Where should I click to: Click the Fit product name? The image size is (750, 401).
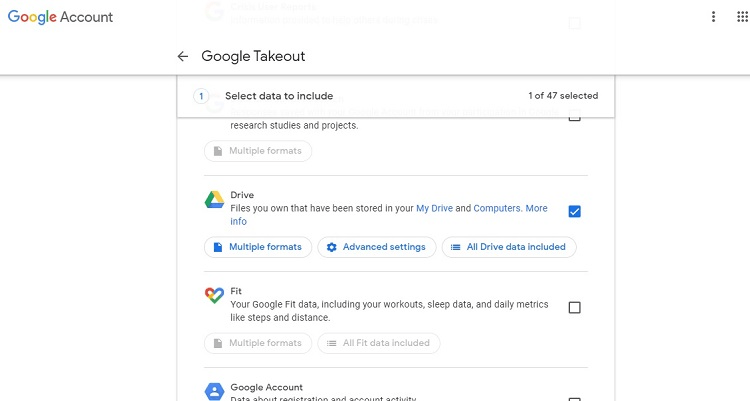[236, 291]
